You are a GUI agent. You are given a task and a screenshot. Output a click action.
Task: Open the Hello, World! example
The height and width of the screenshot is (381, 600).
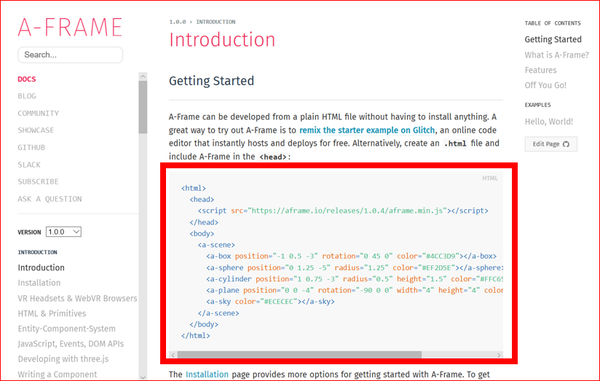click(549, 122)
